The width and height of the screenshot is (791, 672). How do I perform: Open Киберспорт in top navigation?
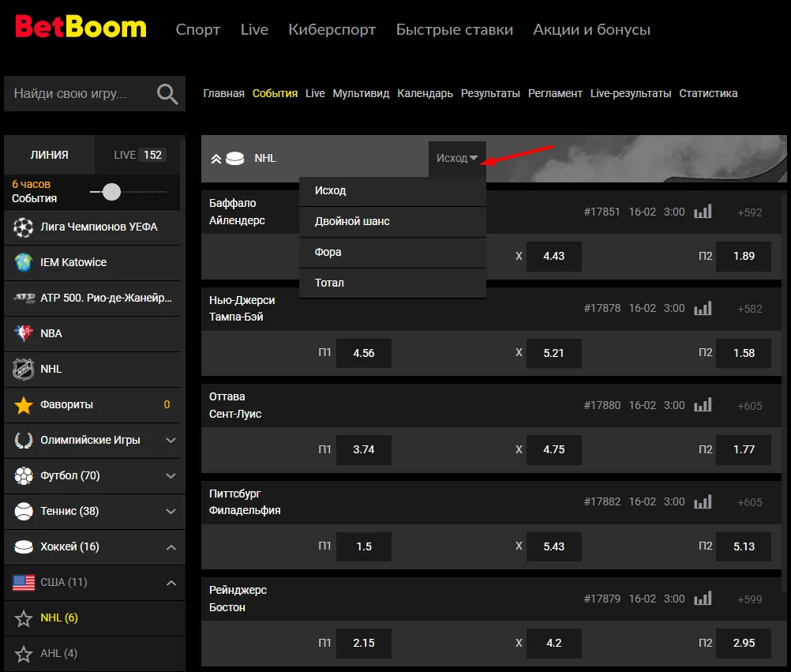(332, 30)
